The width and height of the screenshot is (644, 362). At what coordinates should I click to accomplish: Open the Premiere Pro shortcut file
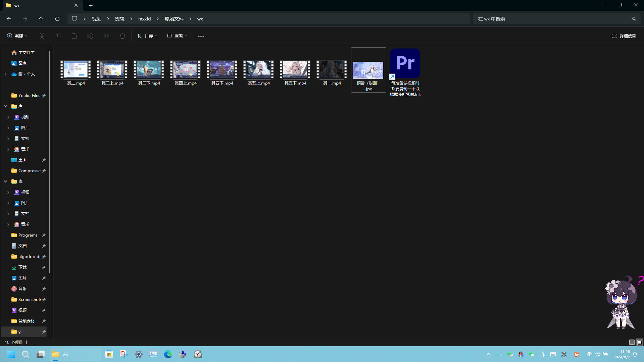pos(405,73)
